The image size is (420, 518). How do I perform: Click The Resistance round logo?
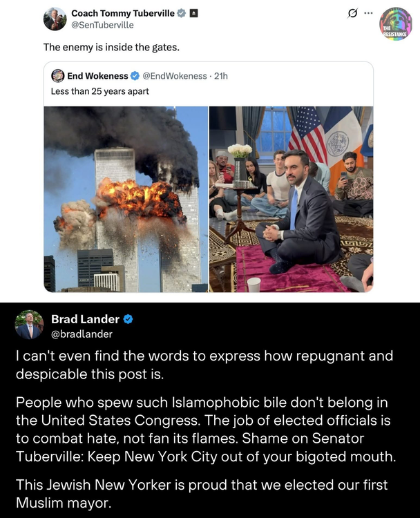[x=396, y=24]
